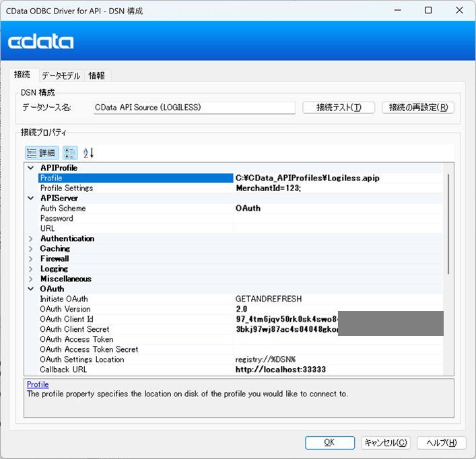Click the empty Password value cell

coord(338,218)
